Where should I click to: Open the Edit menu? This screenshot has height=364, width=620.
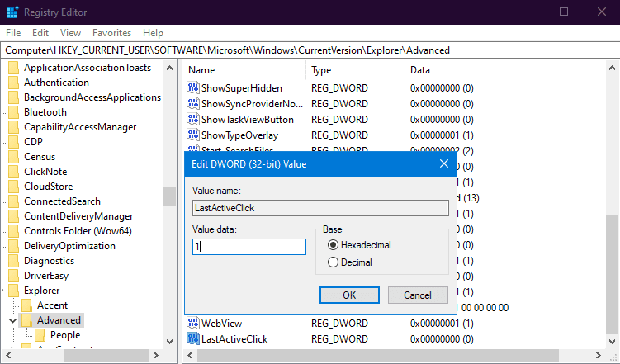coord(40,33)
